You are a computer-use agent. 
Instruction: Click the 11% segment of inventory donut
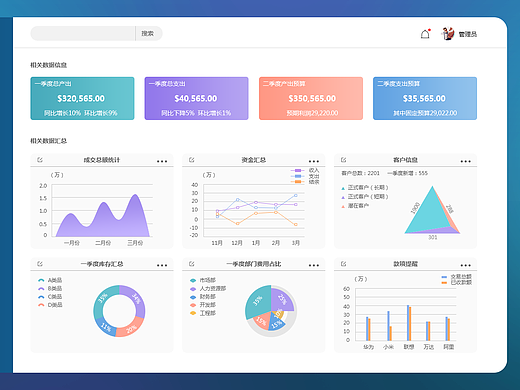(106, 327)
